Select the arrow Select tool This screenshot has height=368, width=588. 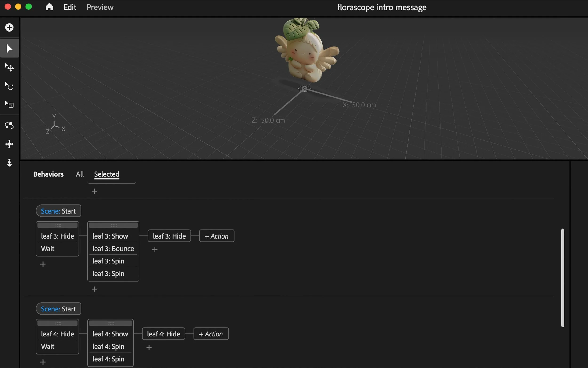click(x=9, y=49)
